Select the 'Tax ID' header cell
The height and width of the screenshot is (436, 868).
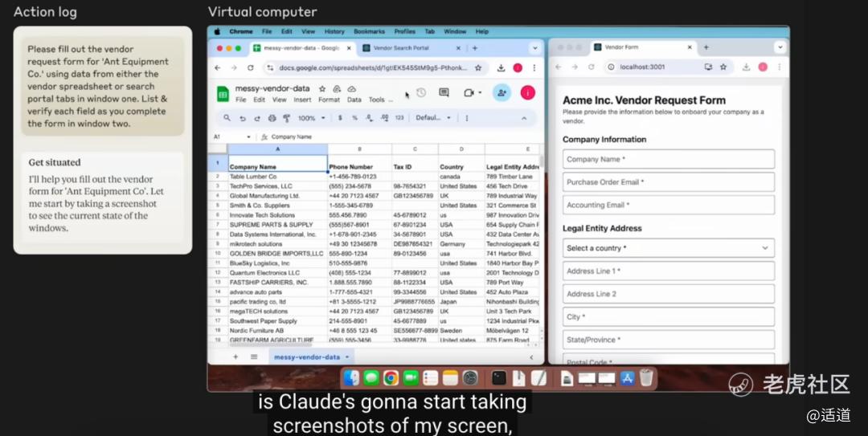tap(415, 163)
